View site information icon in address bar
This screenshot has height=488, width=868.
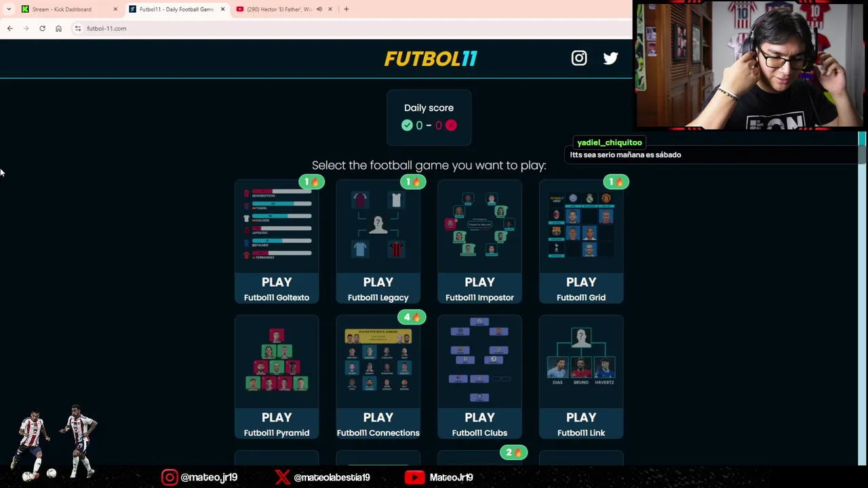click(x=78, y=28)
